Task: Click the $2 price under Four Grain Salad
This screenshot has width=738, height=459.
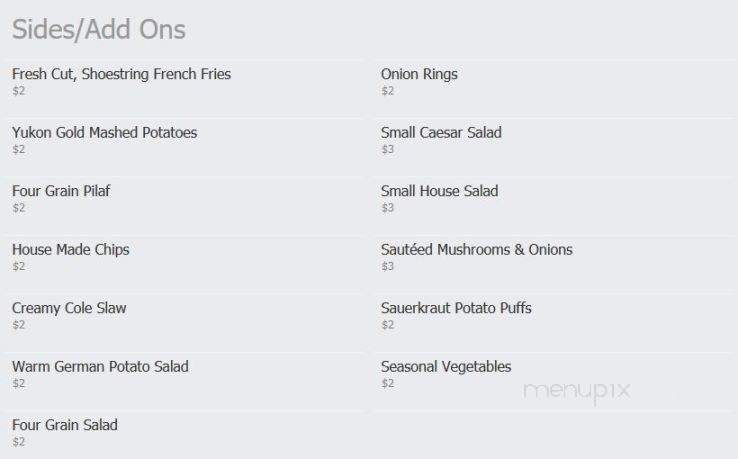Action: point(18,442)
